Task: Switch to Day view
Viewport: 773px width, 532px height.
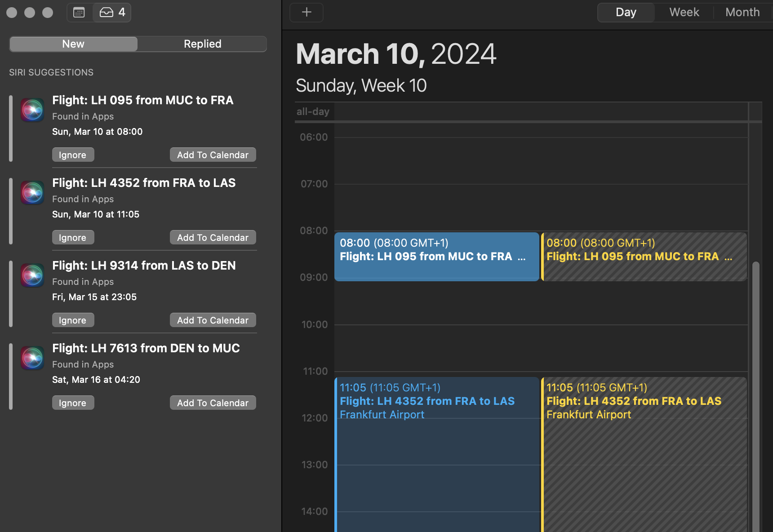Action: 626,13
